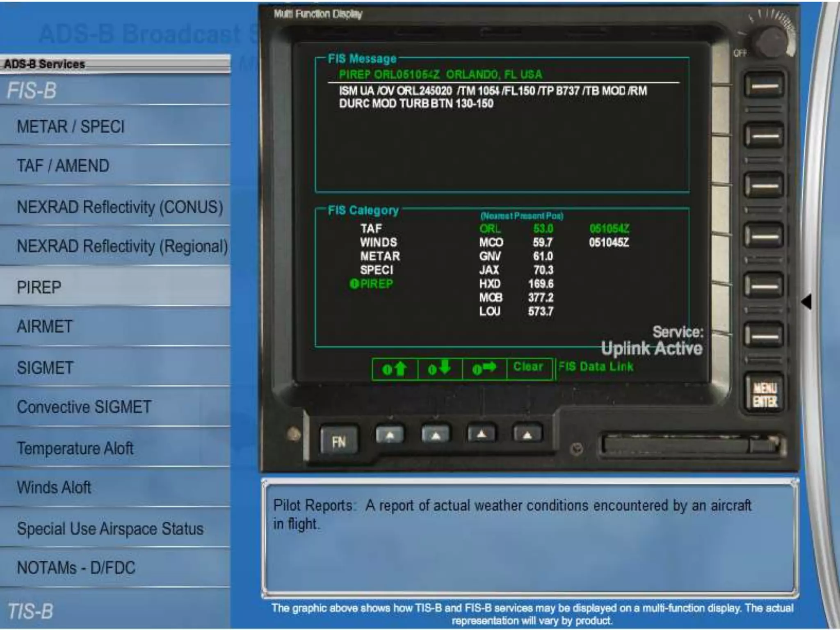Open Winds Aloft service entry
This screenshot has width=840, height=630.
click(x=54, y=487)
